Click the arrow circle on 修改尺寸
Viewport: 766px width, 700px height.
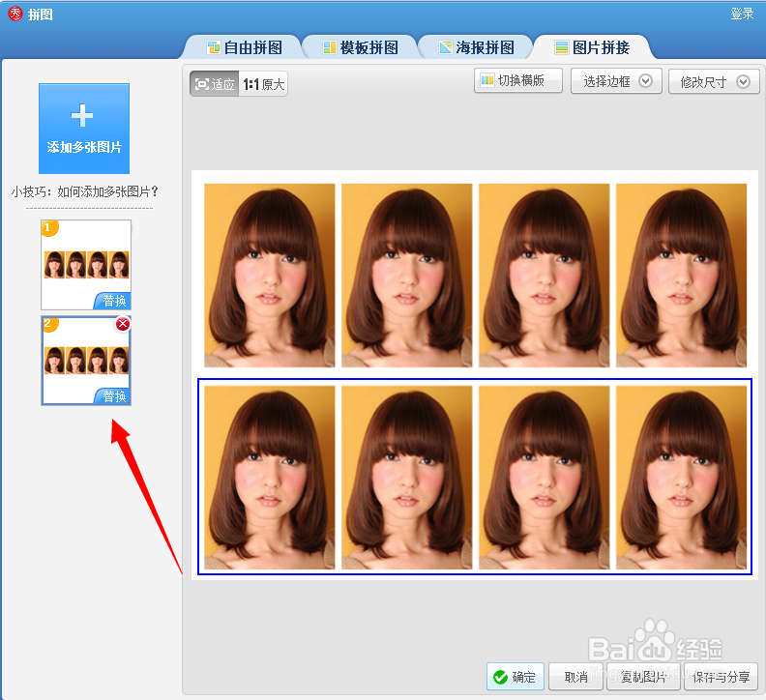744,81
